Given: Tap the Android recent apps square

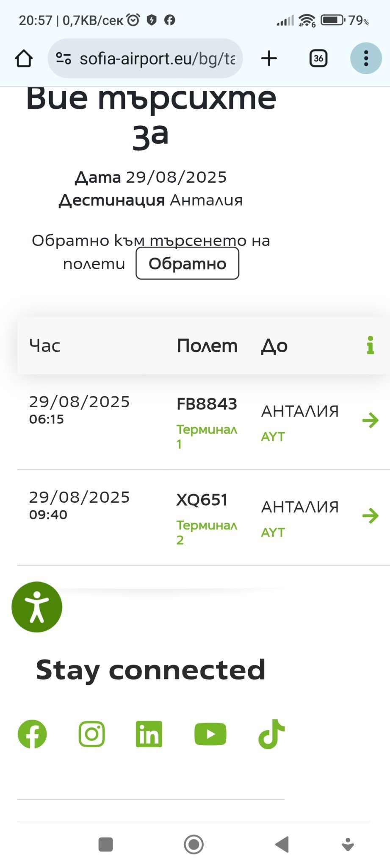Looking at the screenshot, I should pyautogui.click(x=105, y=844).
